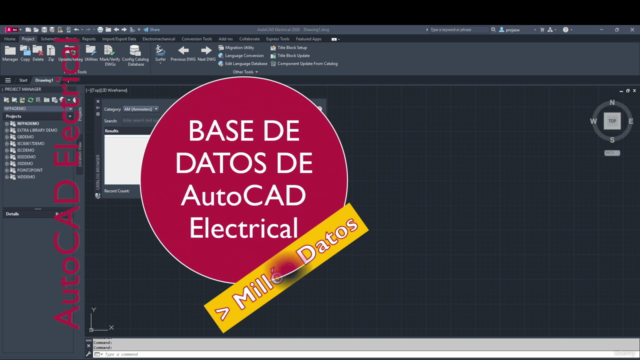Open the active project selector dropdown

coord(38,109)
